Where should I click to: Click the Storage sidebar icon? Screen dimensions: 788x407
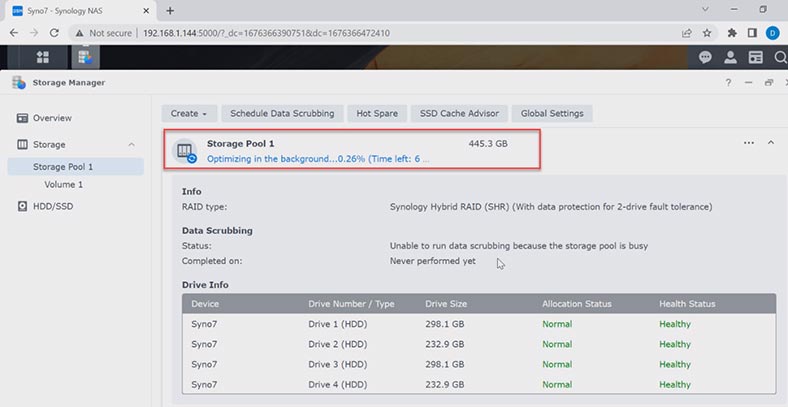click(22, 145)
